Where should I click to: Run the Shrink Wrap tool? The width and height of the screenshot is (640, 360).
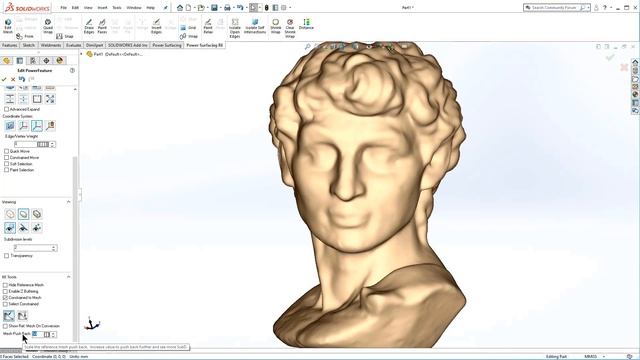pyautogui.click(x=276, y=26)
